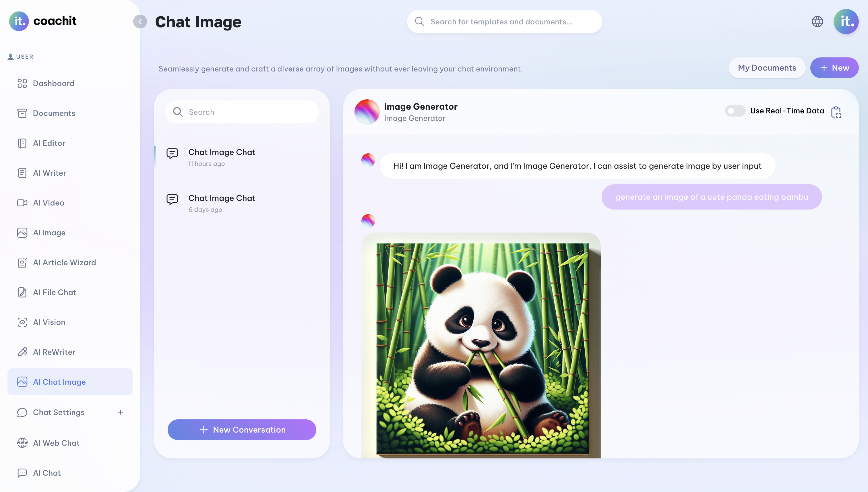This screenshot has height=492, width=868.
Task: Click the generated panda image
Action: (482, 348)
